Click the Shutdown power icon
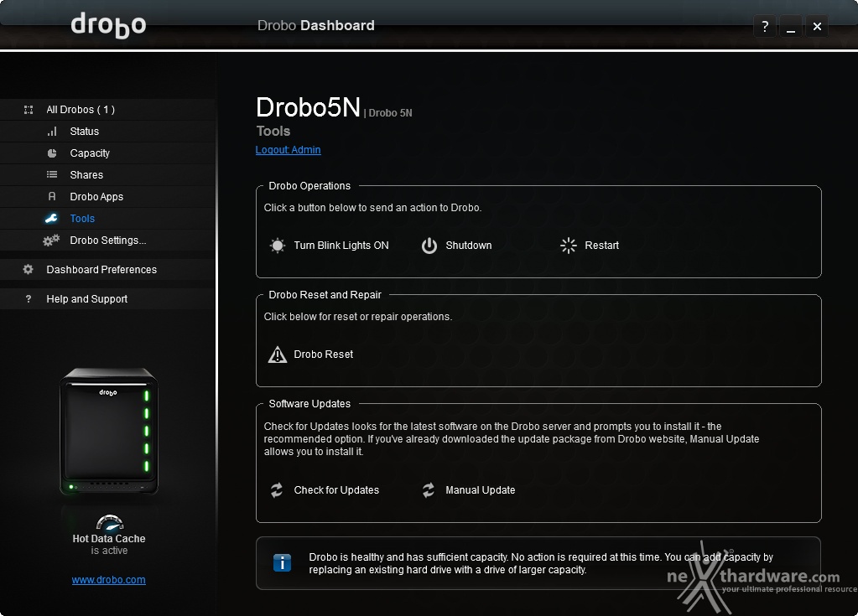Screen dimensions: 858x616 pyautogui.click(x=429, y=246)
